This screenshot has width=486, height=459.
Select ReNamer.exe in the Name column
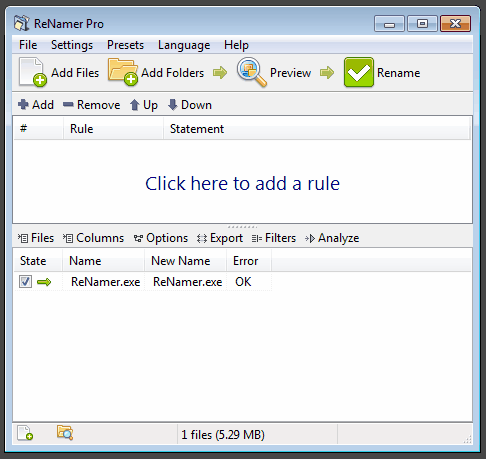[x=105, y=282]
